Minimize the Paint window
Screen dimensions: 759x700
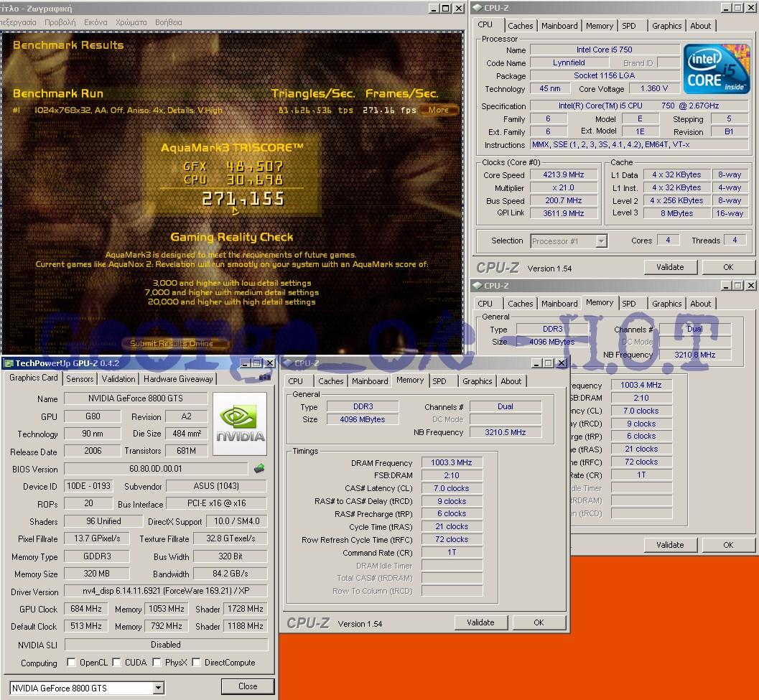coord(434,8)
